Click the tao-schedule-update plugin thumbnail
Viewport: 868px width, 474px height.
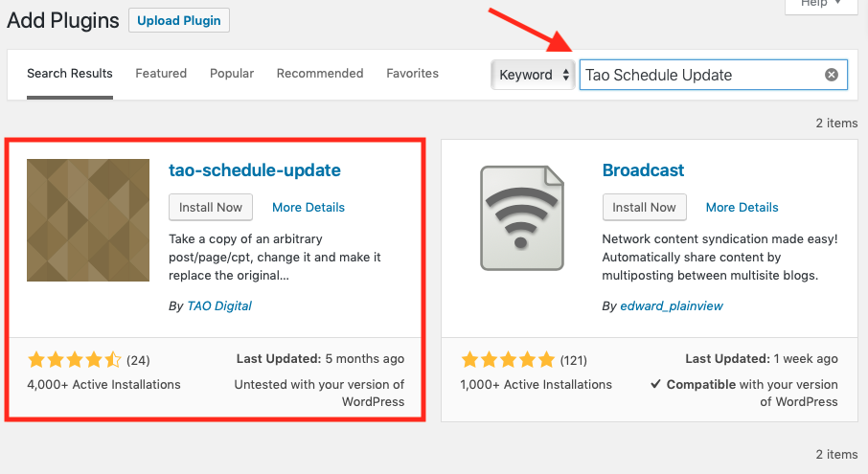coord(88,220)
